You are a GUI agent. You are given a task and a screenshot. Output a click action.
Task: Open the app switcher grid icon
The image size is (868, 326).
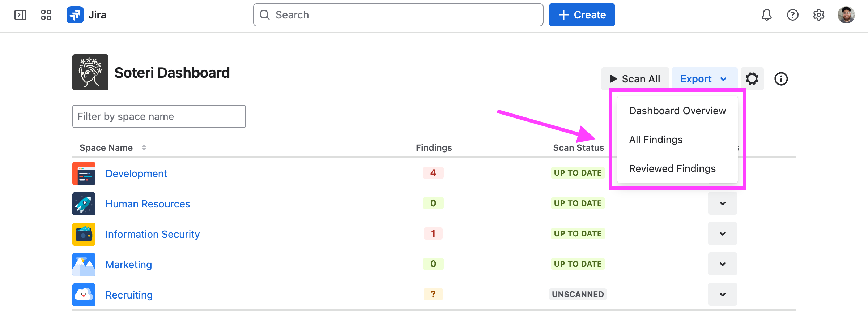pyautogui.click(x=46, y=15)
